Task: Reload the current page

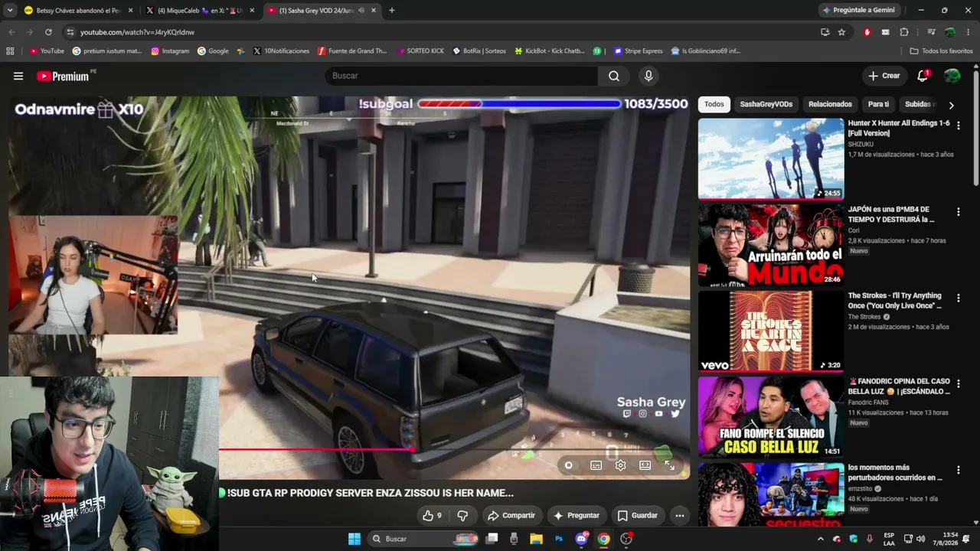Action: point(48,32)
